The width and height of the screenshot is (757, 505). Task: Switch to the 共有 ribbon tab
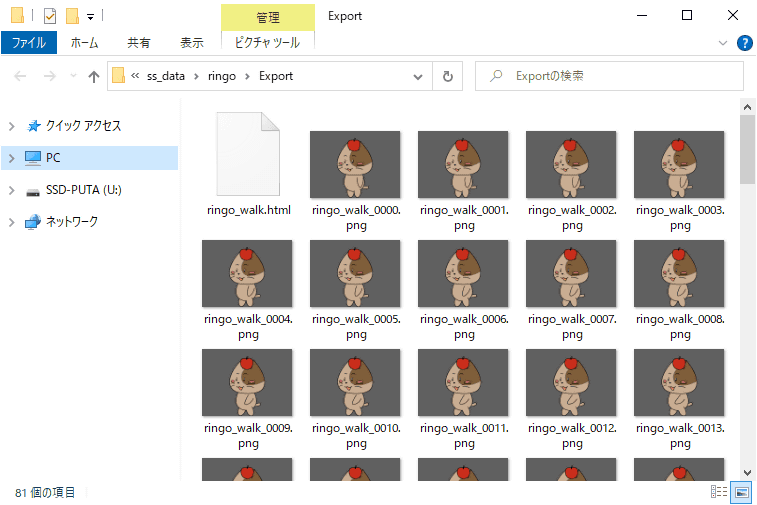tap(139, 42)
